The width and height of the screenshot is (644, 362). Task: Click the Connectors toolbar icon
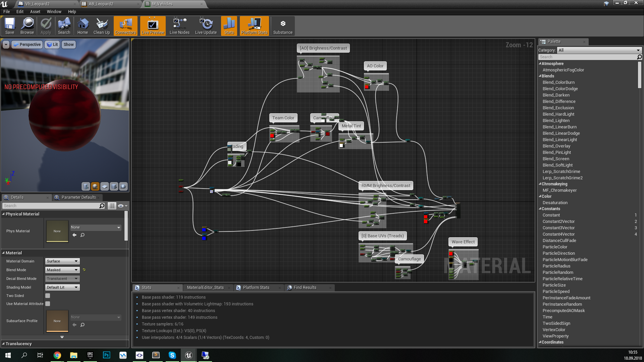point(125,26)
